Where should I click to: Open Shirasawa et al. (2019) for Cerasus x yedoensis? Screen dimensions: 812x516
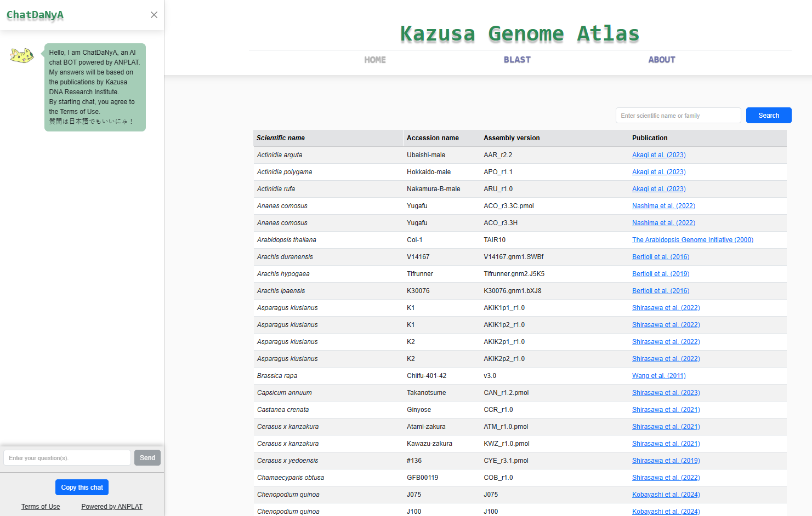(x=666, y=461)
